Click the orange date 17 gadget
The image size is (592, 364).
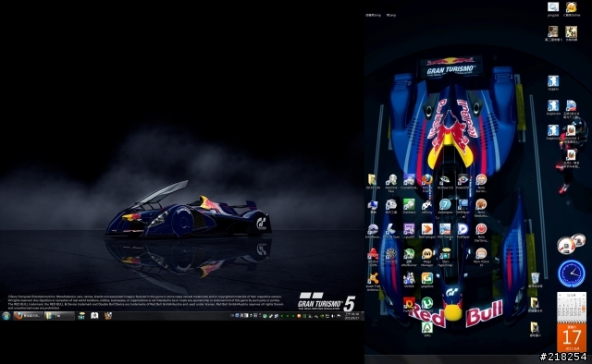click(x=572, y=337)
